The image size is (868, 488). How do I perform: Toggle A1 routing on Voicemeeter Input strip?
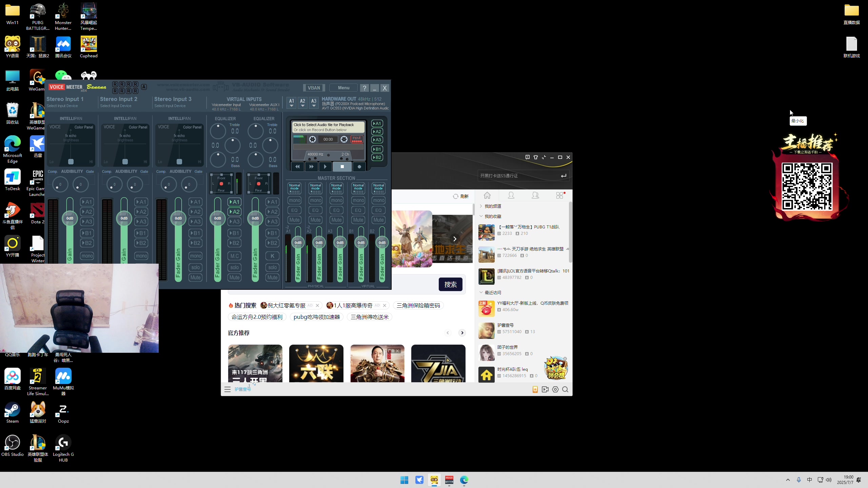(x=234, y=202)
